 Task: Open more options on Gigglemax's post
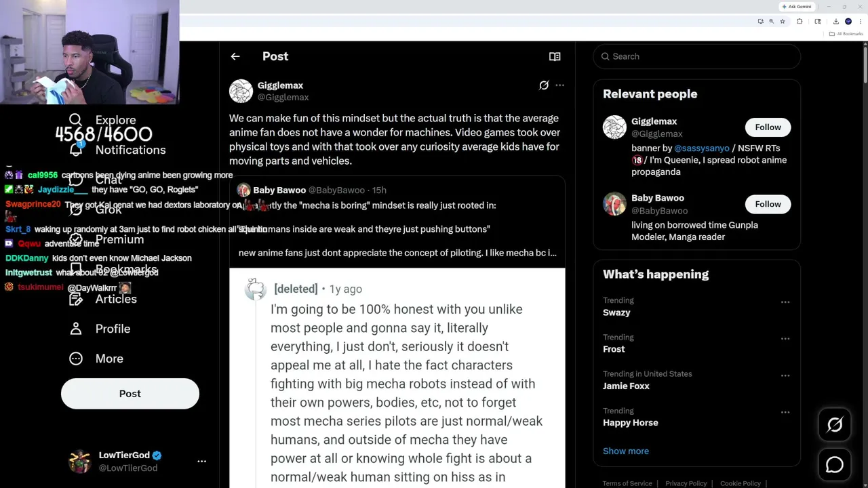point(559,85)
